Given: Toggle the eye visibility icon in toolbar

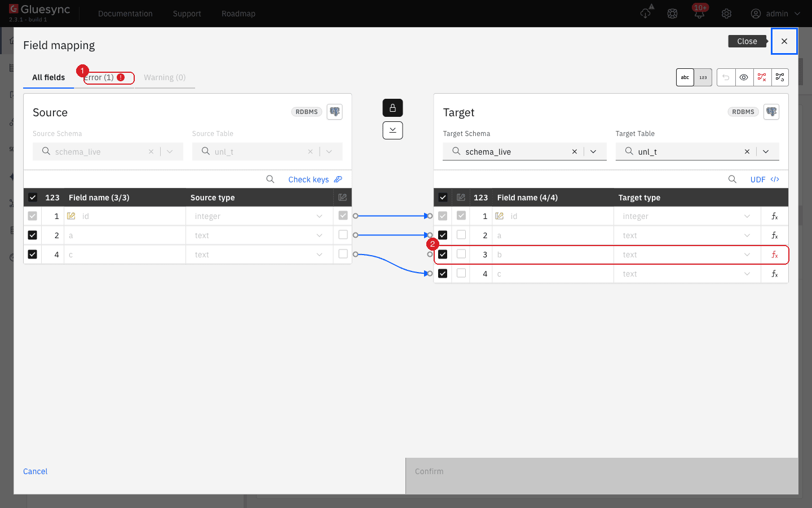Looking at the screenshot, I should (744, 77).
